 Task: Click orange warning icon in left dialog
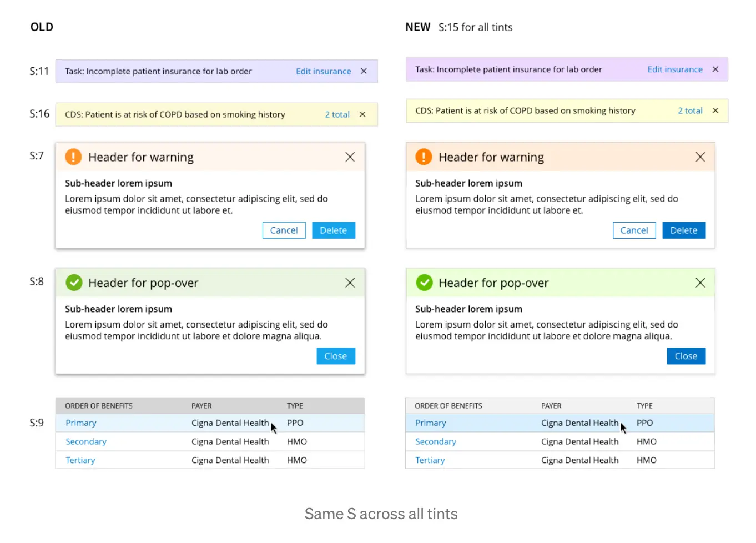73,157
